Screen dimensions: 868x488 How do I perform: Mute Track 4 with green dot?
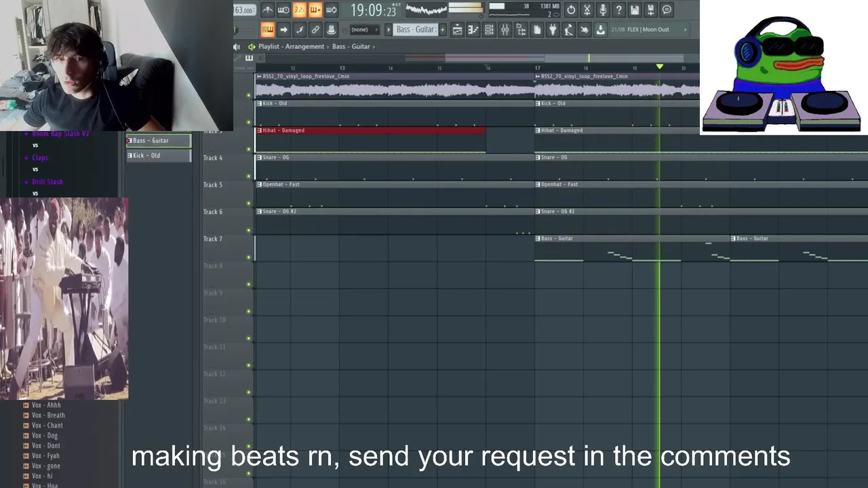[249, 176]
